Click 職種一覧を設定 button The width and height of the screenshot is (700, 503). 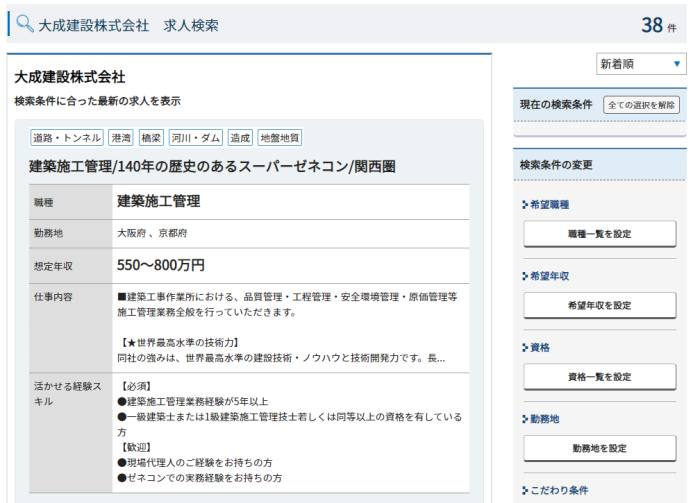click(600, 233)
